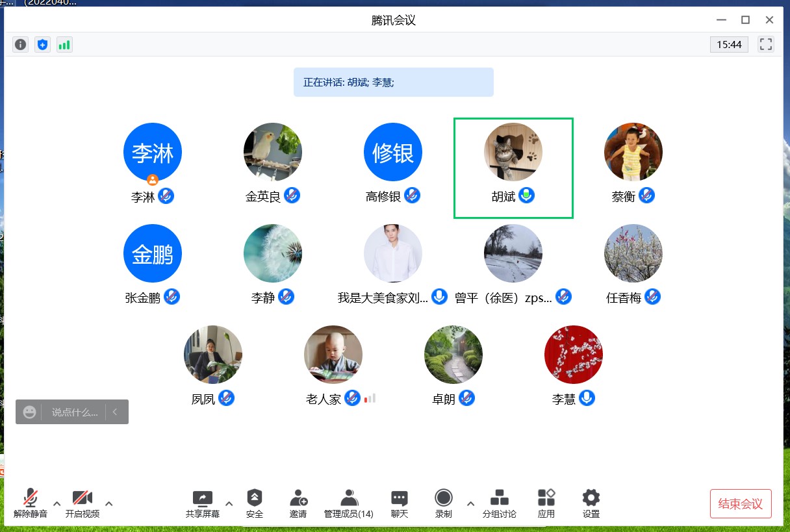Viewport: 790px width, 532px height.
Task: Click the 结束会议 button
Action: pyautogui.click(x=741, y=503)
